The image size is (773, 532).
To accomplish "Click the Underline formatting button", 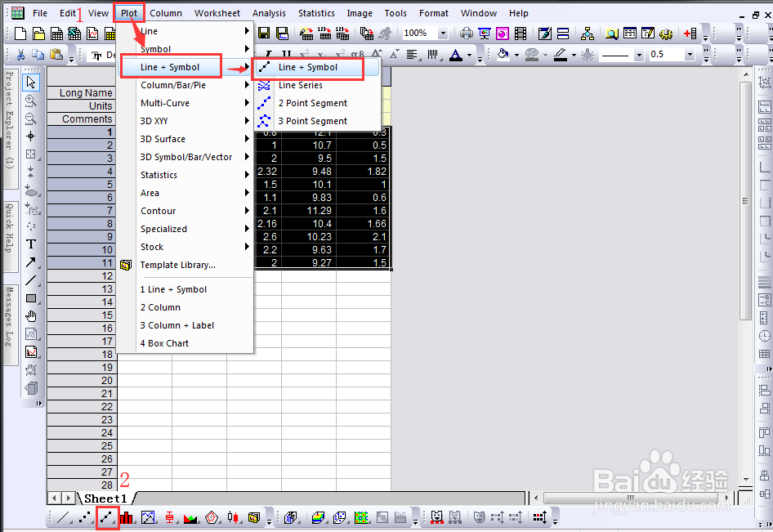I will coord(286,54).
